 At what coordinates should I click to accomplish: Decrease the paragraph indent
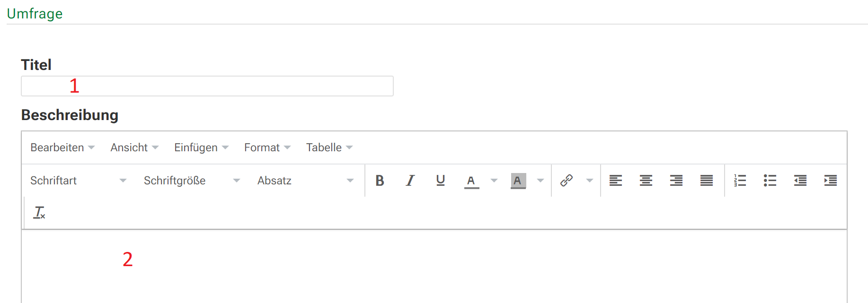click(800, 181)
